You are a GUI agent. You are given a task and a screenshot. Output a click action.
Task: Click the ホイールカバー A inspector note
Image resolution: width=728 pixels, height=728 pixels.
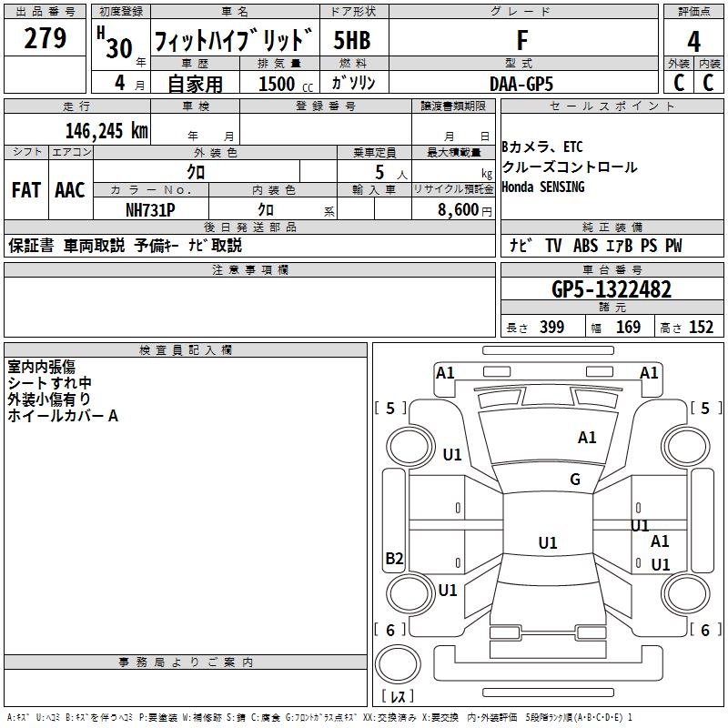pyautogui.click(x=63, y=416)
